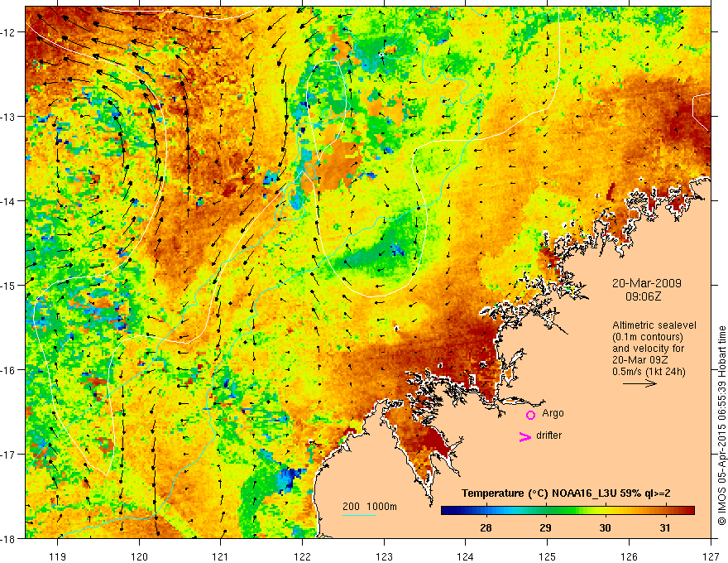Click latitude axis label '-15'
The image size is (728, 563).
pos(9,285)
